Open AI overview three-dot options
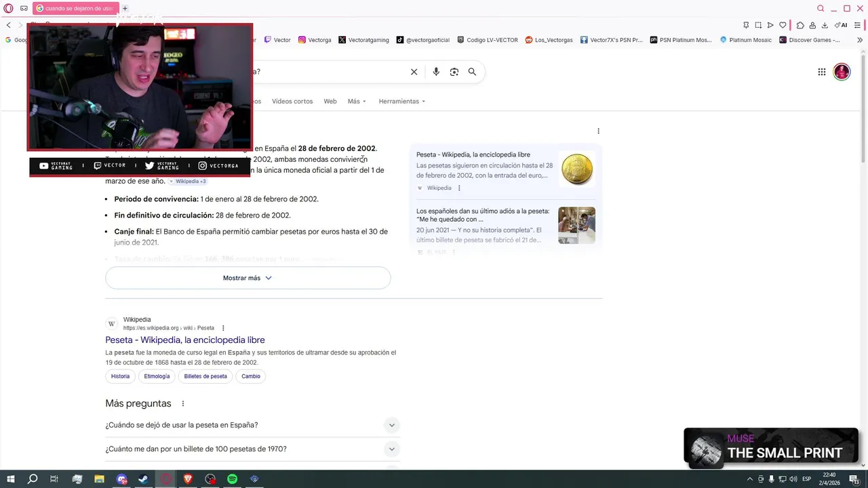 [x=598, y=131]
